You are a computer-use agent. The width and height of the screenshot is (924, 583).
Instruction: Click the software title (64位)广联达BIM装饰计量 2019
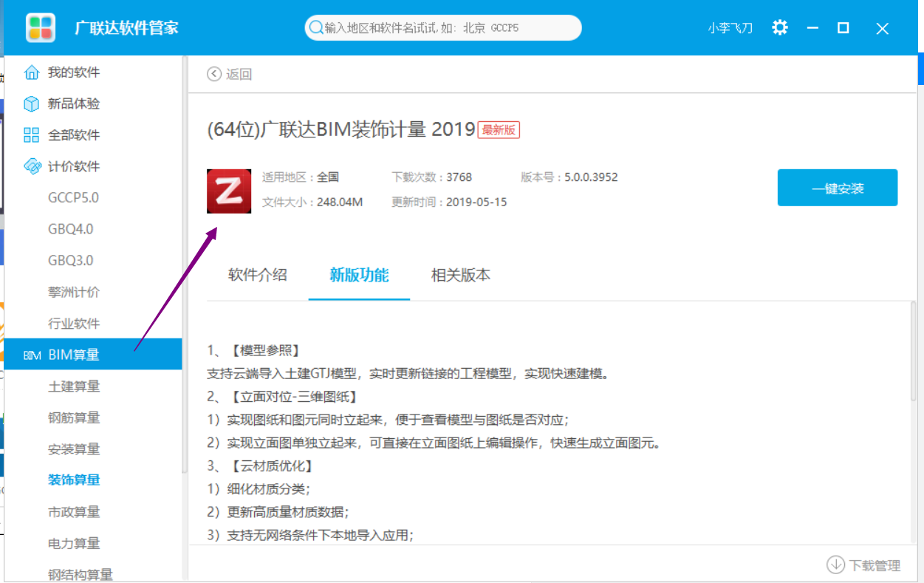[x=341, y=130]
